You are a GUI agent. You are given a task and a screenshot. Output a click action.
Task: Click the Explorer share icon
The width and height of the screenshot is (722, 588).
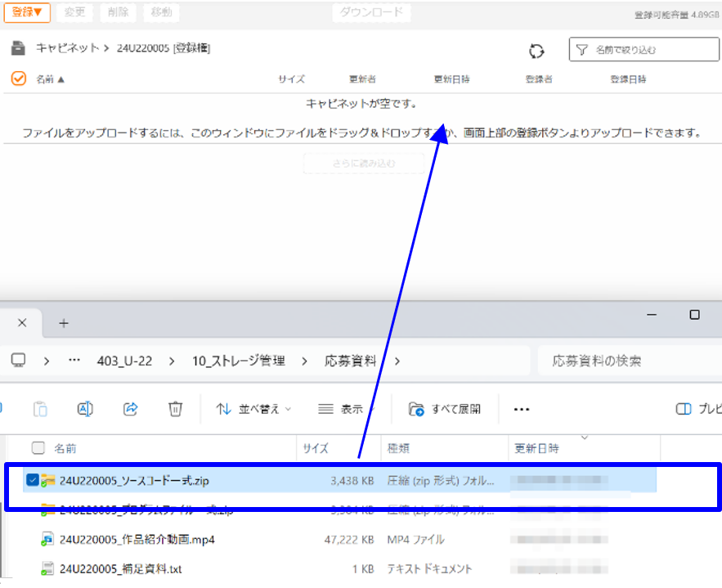(130, 409)
